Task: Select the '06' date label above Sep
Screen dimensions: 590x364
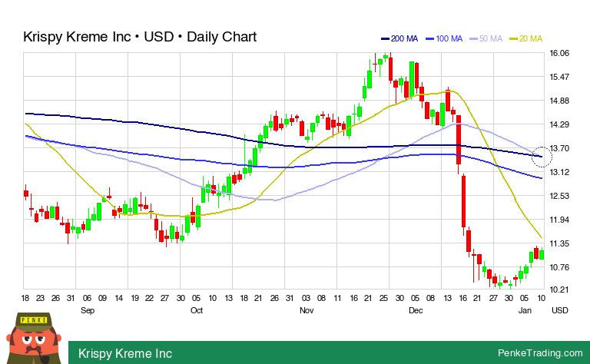Action: (x=87, y=298)
